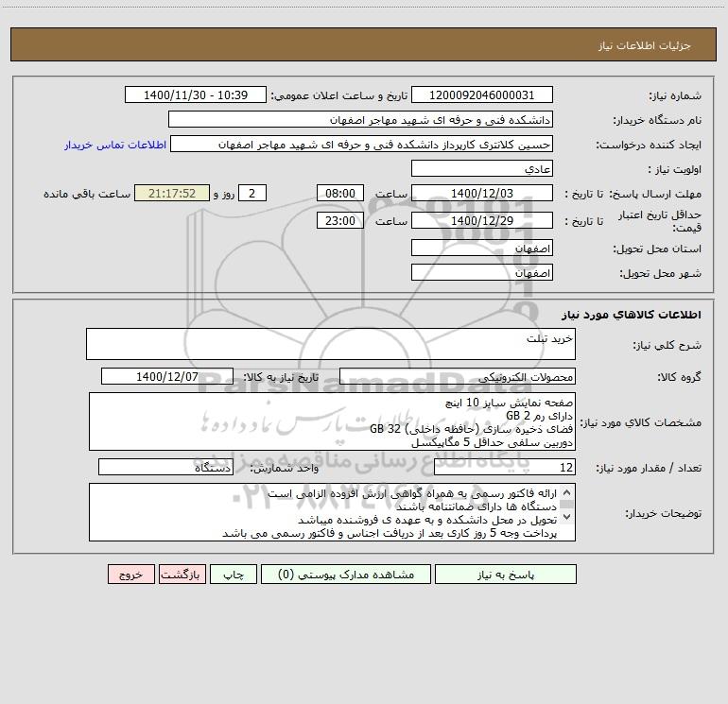Click the بازگشت back button
This screenshot has width=728, height=704.
tap(182, 575)
